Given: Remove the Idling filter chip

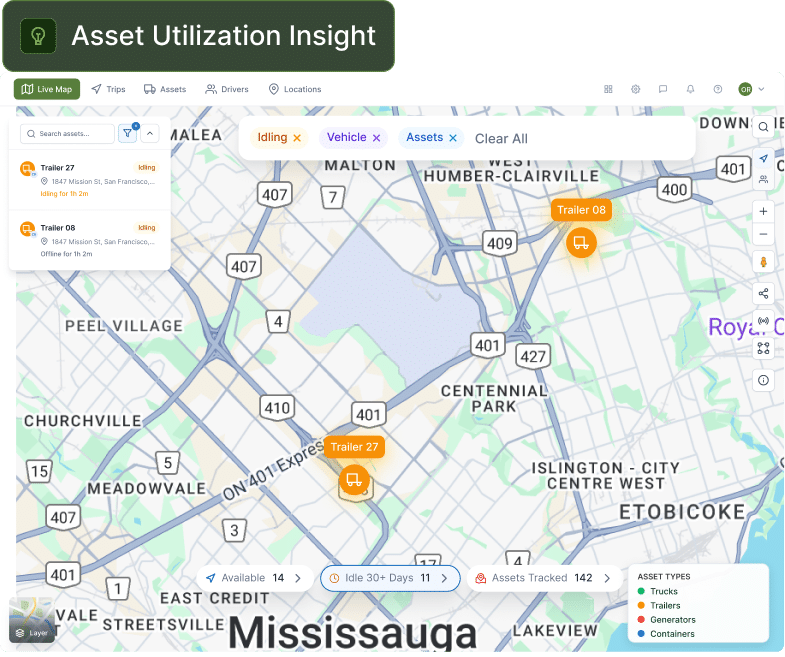Looking at the screenshot, I should [297, 138].
